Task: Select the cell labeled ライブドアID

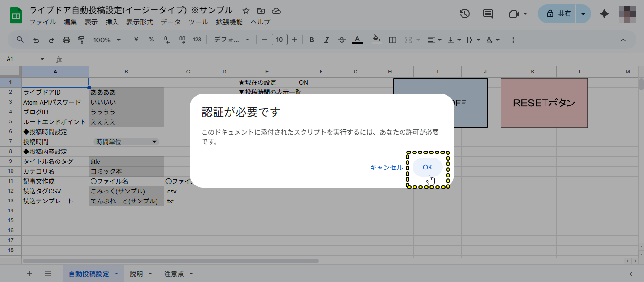Action: (55, 92)
